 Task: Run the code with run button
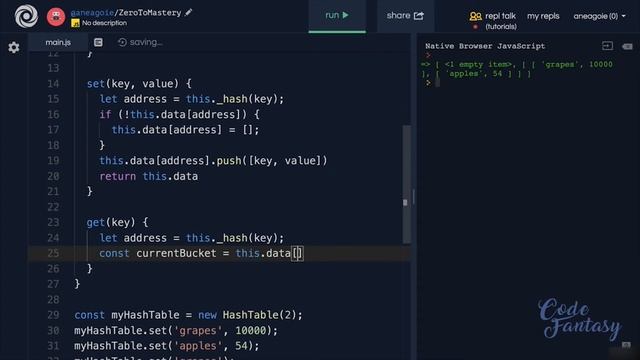pyautogui.click(x=337, y=16)
